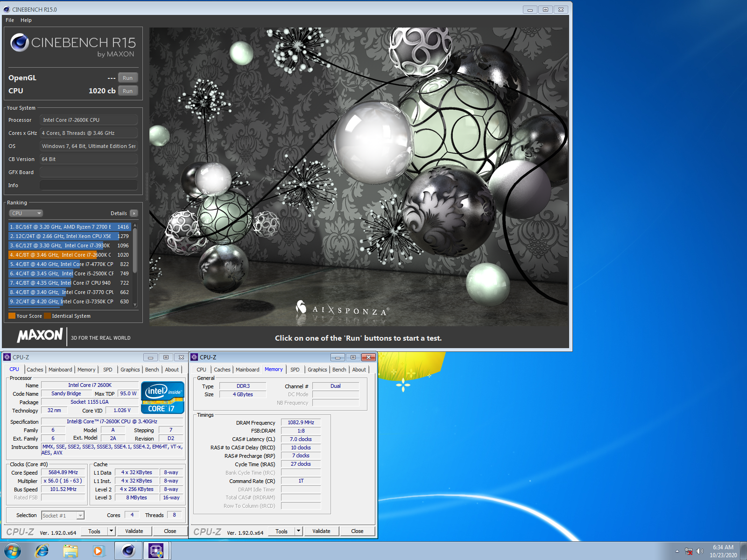Click the Core Speed 5684.89 MHz value
Viewport: 747px width, 560px height.
pos(63,472)
